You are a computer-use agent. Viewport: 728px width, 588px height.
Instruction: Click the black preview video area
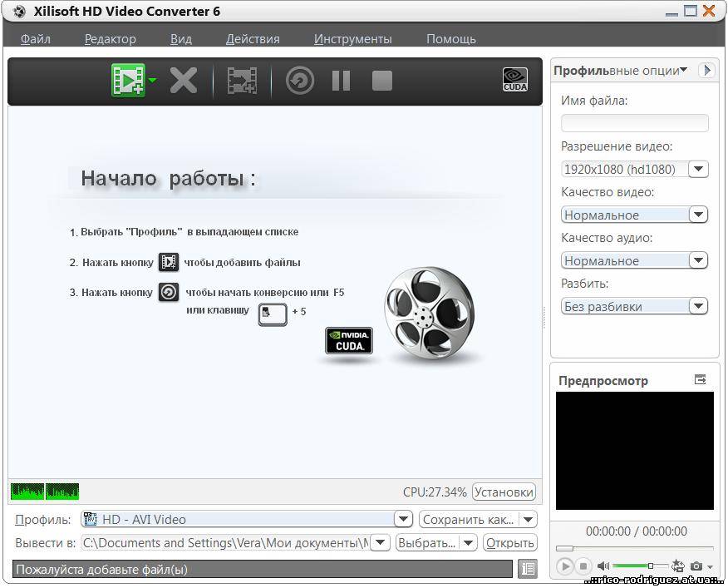[635, 451]
